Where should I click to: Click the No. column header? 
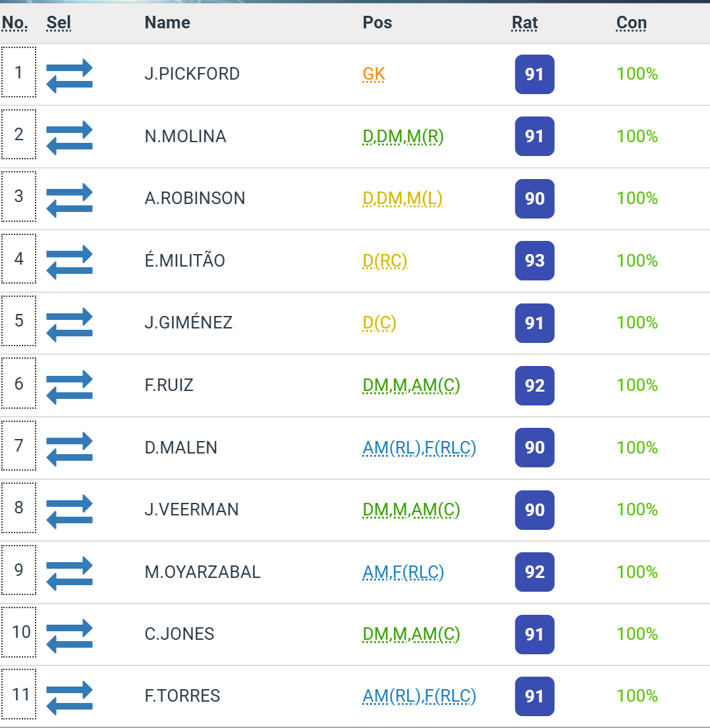point(14,23)
